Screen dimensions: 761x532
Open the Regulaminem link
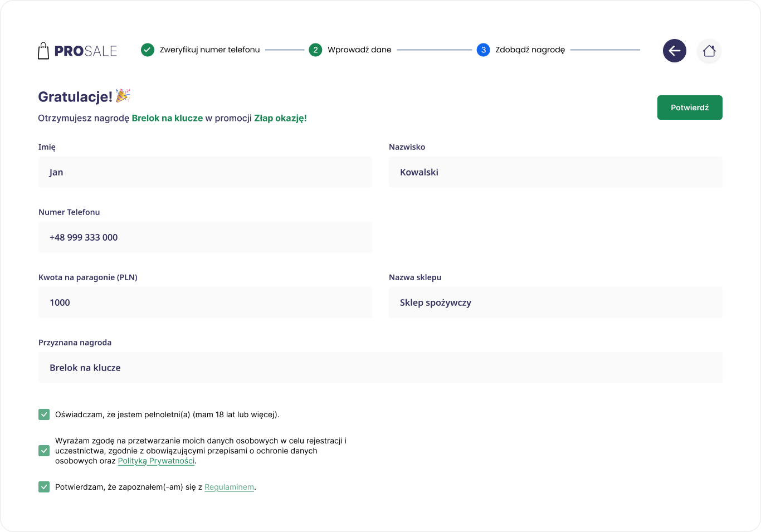coord(229,487)
